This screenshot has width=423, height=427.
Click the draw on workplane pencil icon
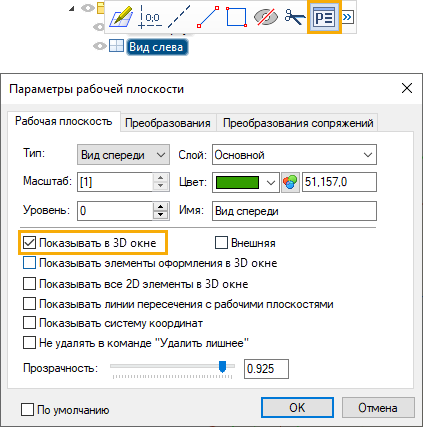pyautogui.click(x=121, y=17)
